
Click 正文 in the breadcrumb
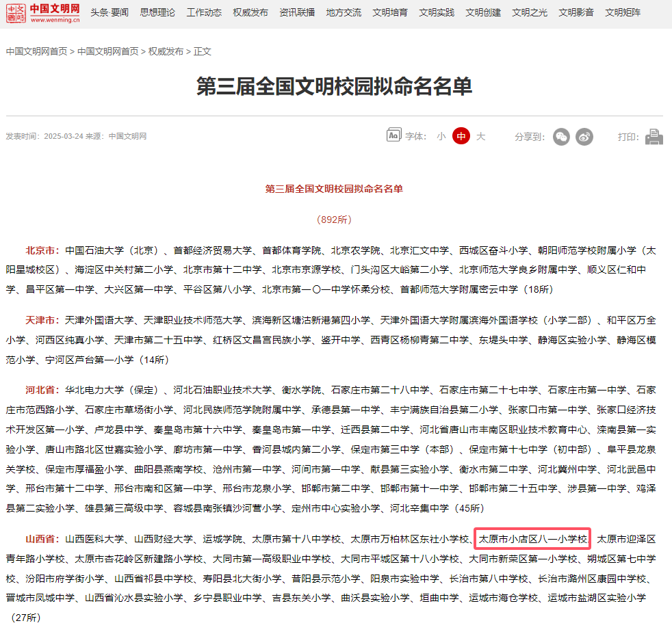point(203,51)
